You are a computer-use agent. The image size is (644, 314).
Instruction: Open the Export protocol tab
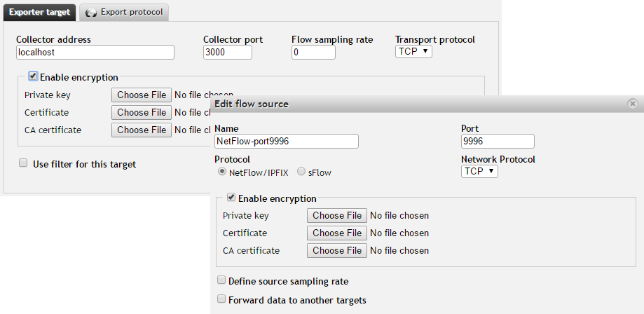[x=124, y=13]
